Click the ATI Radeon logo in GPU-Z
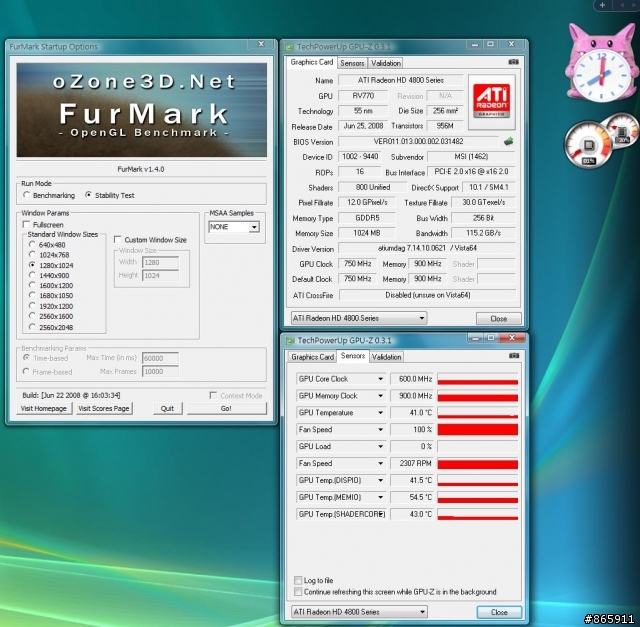The height and width of the screenshot is (627, 640). pos(492,101)
